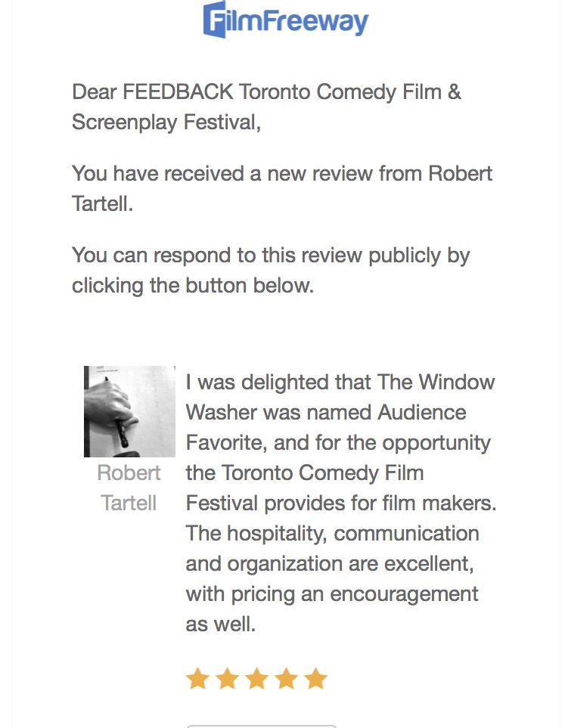
Task: Click the button outline below the stars
Action: [x=261, y=725]
